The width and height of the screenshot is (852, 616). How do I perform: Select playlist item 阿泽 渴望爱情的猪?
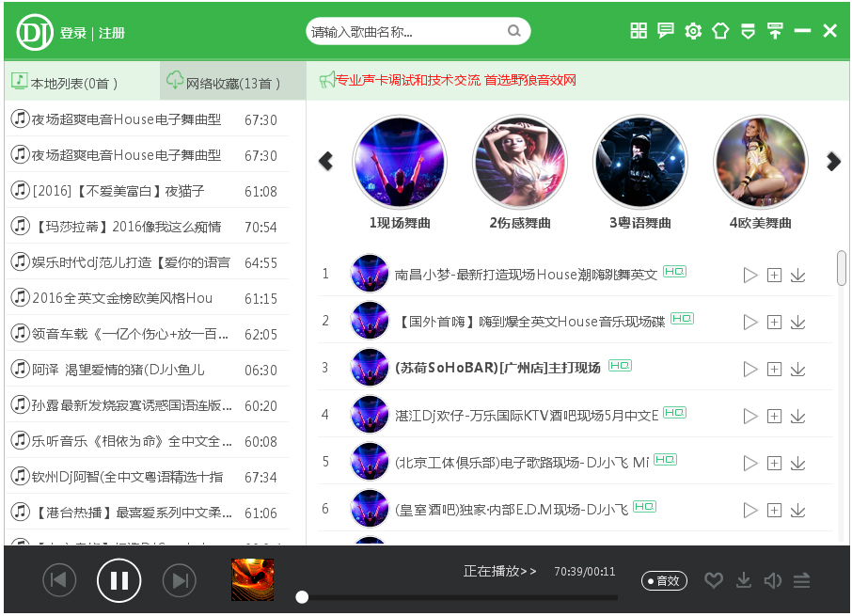click(147, 370)
